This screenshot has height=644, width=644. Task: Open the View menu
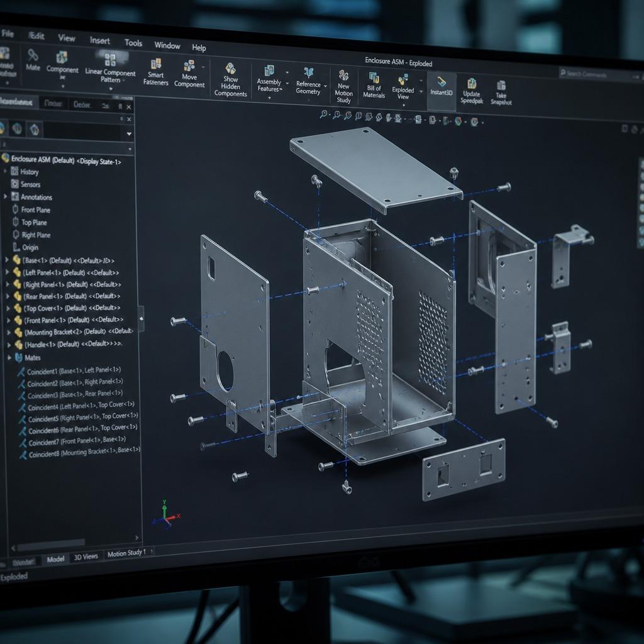67,38
